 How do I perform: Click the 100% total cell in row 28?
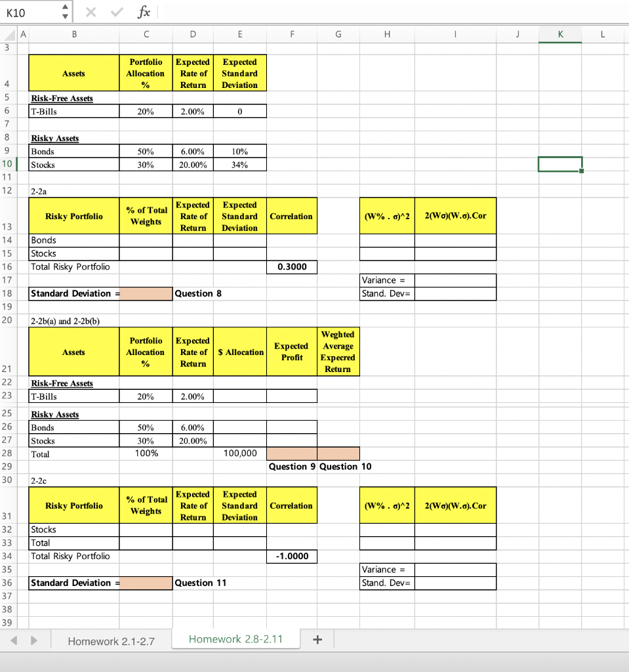[x=146, y=453]
